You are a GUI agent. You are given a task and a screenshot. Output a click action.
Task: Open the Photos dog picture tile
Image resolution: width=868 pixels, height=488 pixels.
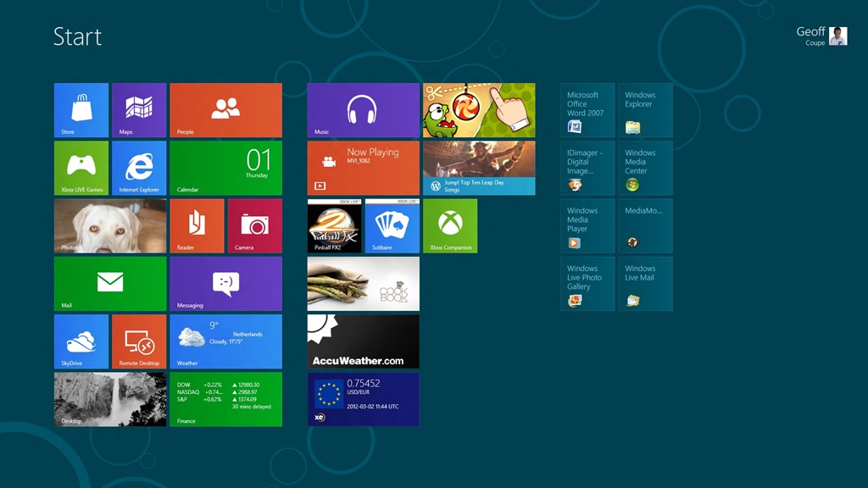click(110, 225)
